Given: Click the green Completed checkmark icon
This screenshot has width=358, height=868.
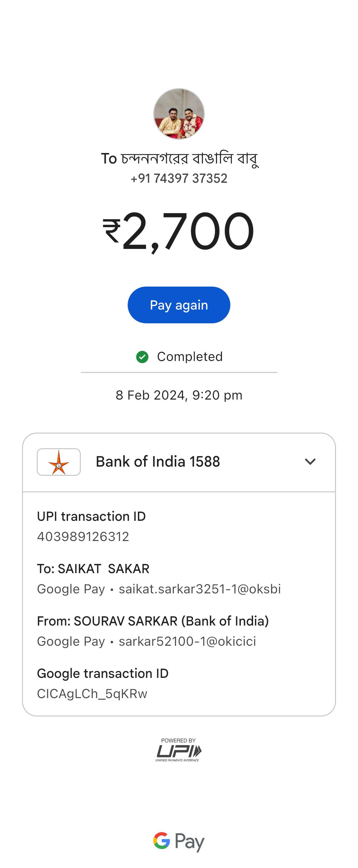Looking at the screenshot, I should point(142,357).
